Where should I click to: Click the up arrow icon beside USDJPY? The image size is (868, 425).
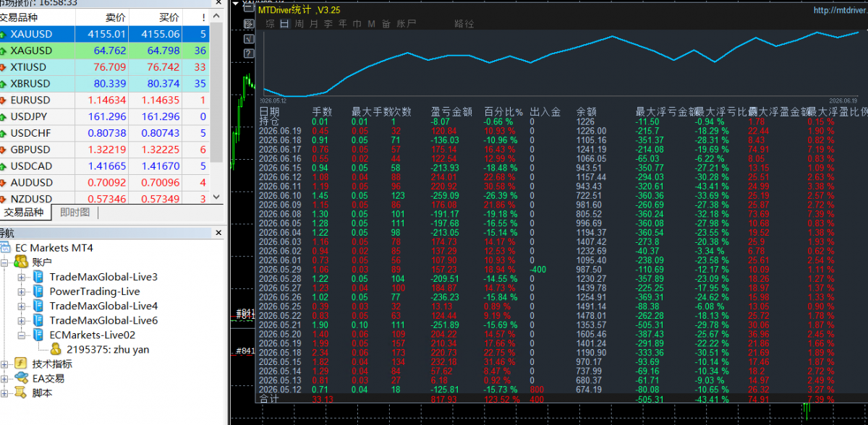coord(3,117)
